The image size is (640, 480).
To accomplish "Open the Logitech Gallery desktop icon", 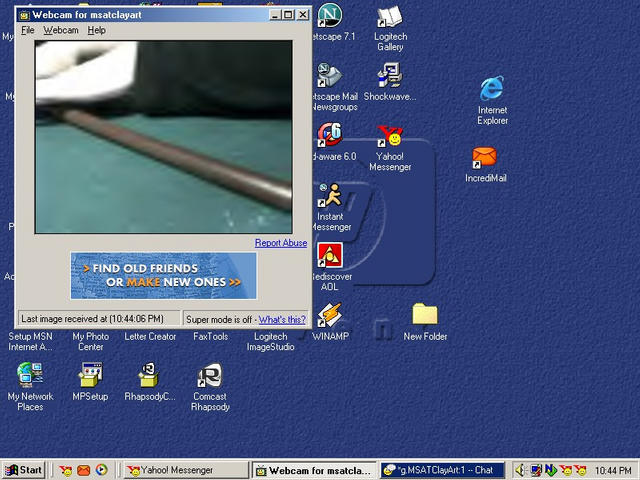I will (x=390, y=18).
